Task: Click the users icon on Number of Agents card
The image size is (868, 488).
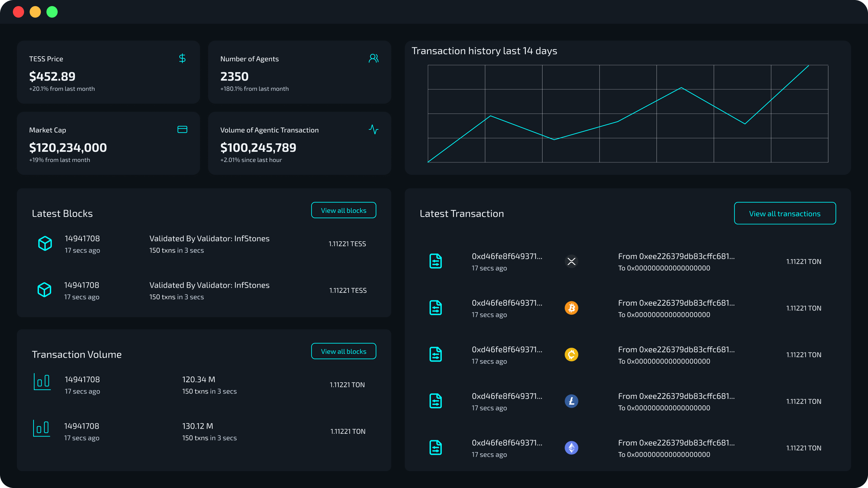Action: point(373,58)
